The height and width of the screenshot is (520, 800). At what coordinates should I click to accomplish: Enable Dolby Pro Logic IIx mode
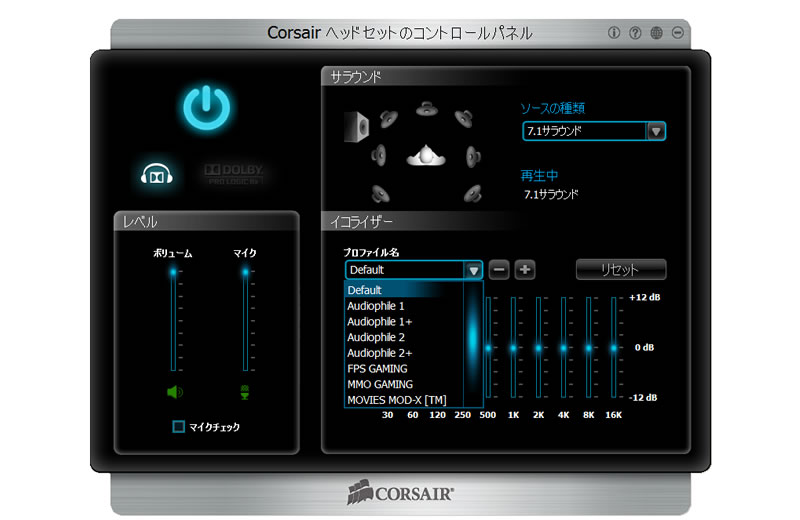[x=234, y=174]
